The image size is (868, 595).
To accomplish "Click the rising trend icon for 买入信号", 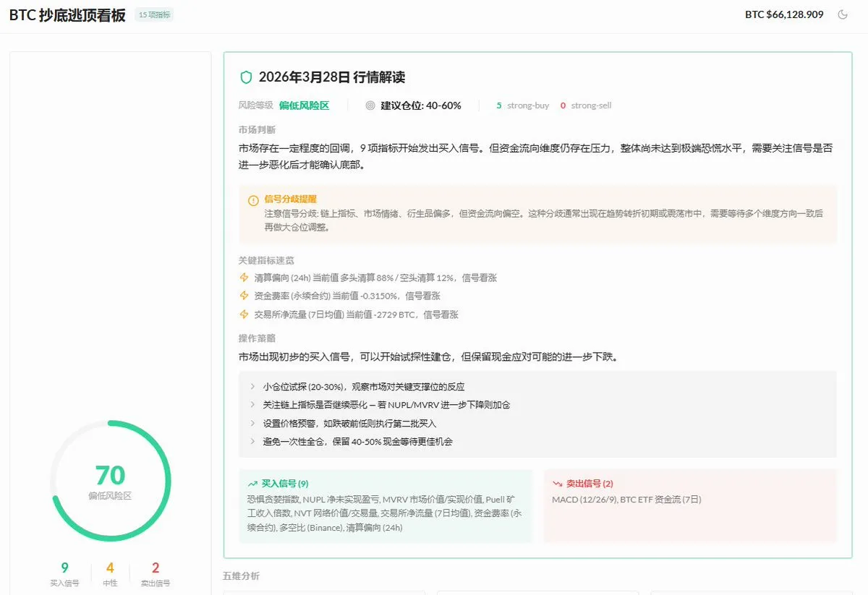I will [x=252, y=484].
